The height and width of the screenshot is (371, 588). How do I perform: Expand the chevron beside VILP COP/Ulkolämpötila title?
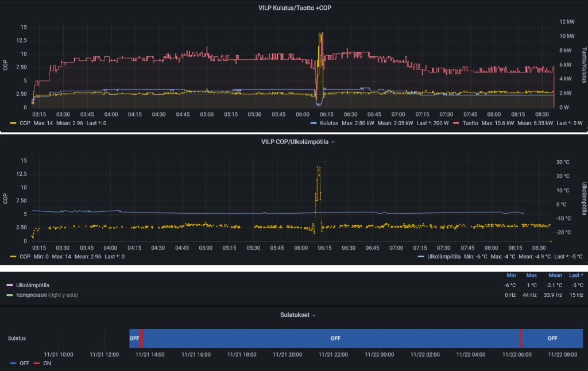click(334, 142)
